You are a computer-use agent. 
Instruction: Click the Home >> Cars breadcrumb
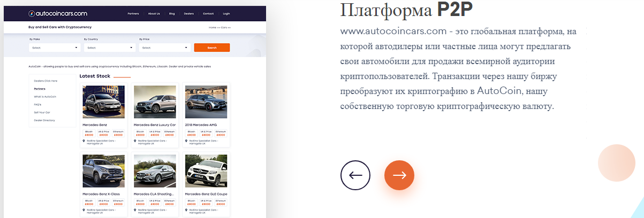(219, 27)
